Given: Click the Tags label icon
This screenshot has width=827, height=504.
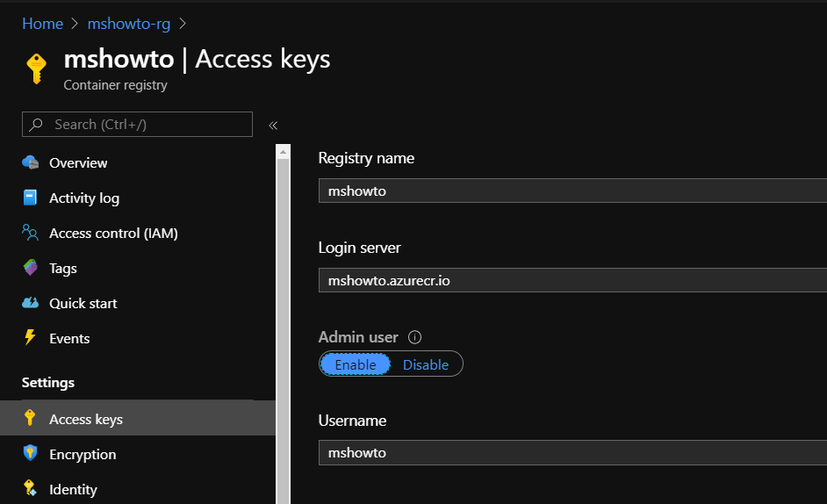Looking at the screenshot, I should click(30, 268).
